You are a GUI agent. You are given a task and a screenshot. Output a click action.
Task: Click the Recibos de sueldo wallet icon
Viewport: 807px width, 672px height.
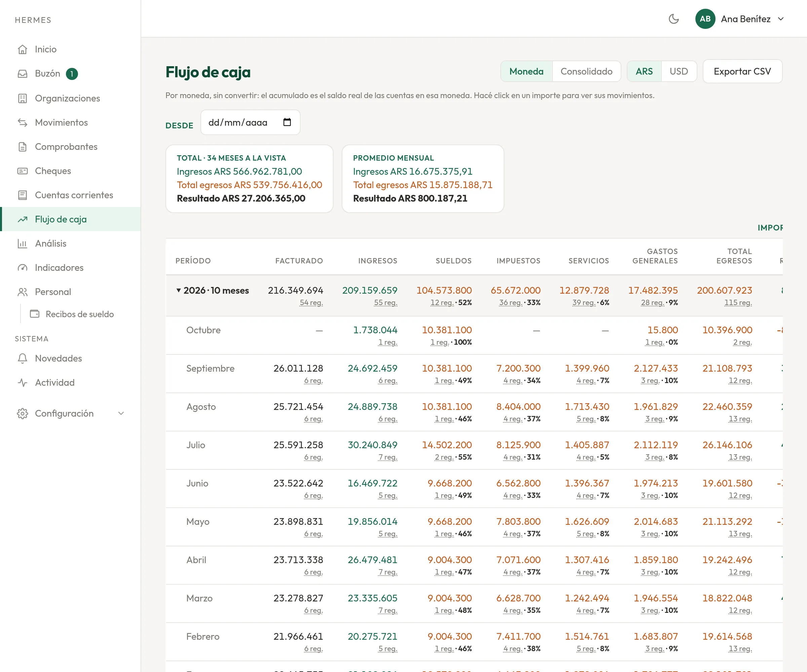[35, 314]
